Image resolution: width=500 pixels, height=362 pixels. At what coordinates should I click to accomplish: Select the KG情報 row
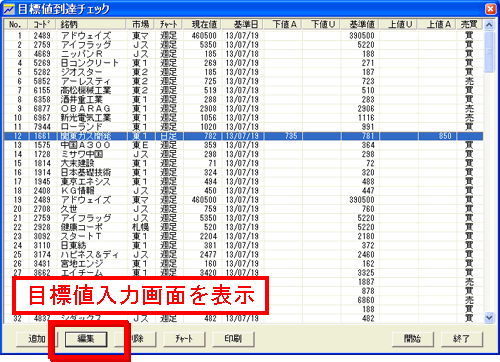pos(244,191)
